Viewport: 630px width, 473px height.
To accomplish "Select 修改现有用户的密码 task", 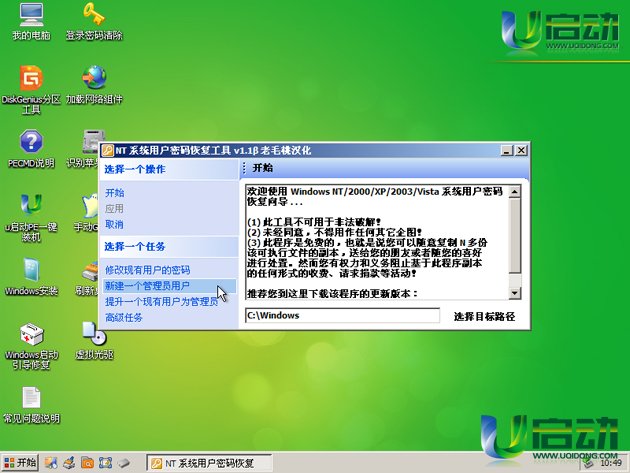I will point(147,271).
